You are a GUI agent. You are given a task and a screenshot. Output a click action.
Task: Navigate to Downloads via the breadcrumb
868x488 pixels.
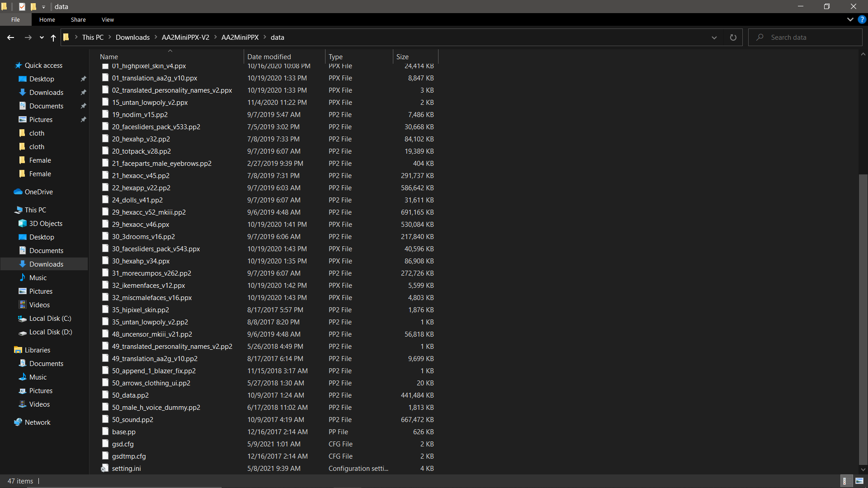pyautogui.click(x=132, y=37)
